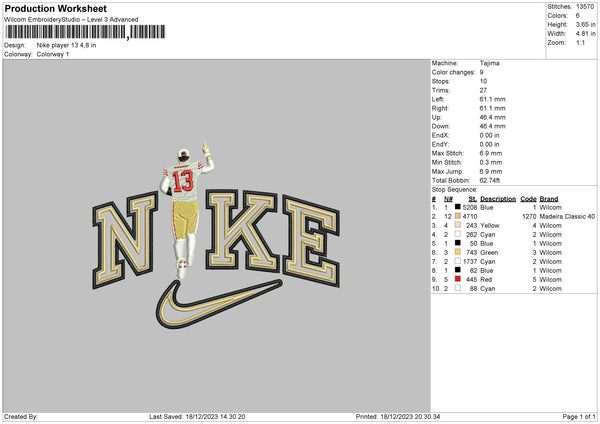Click the Down value '46.4 mm'
Image resolution: width=600 pixels, height=424 pixels.
coord(492,126)
